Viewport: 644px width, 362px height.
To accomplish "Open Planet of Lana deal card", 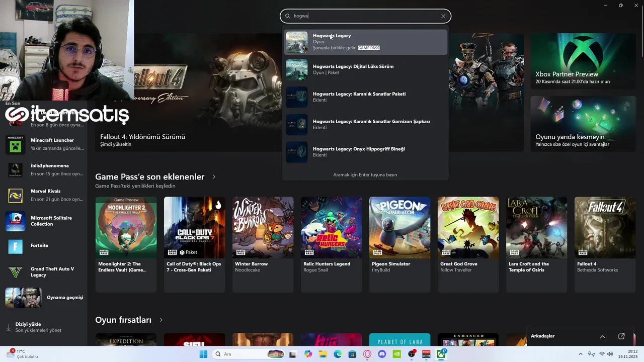I will pyautogui.click(x=399, y=339).
